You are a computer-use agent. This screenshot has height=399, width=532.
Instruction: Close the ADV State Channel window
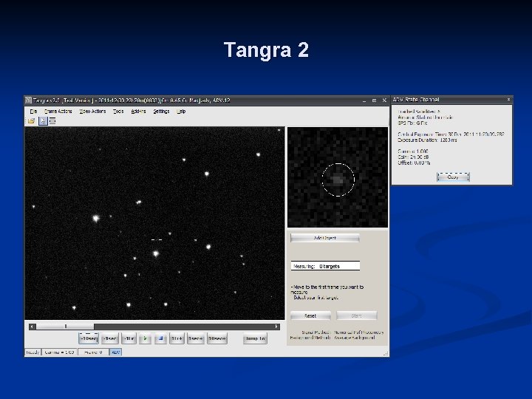pyautogui.click(x=508, y=100)
